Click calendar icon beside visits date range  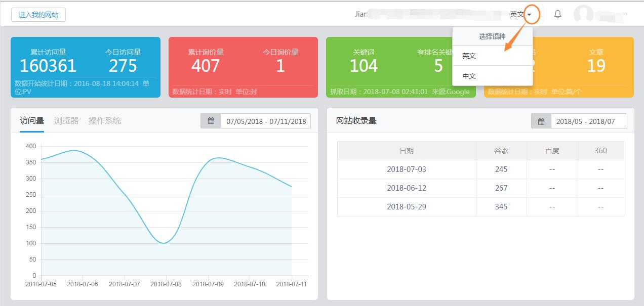pos(211,121)
